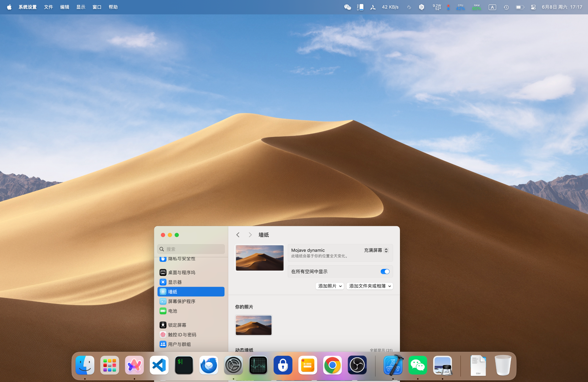Click the input source A indicator
Screen dimensions: 588x382
pyautogui.click(x=492, y=7)
